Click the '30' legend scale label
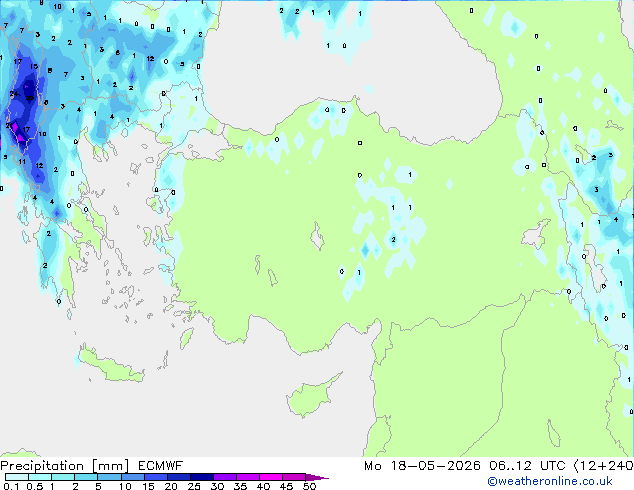The image size is (634, 490). coord(217,486)
